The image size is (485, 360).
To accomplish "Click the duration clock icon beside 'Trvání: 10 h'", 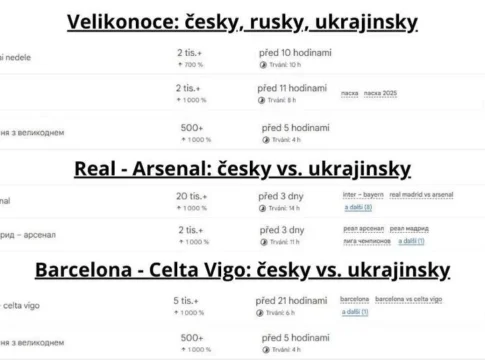I will coord(263,65).
